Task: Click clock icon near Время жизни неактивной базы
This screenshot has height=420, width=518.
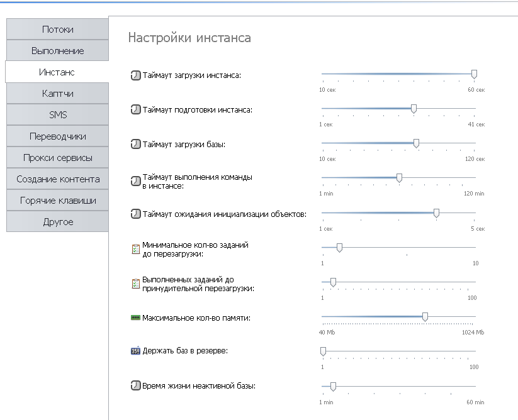Action: coord(135,385)
